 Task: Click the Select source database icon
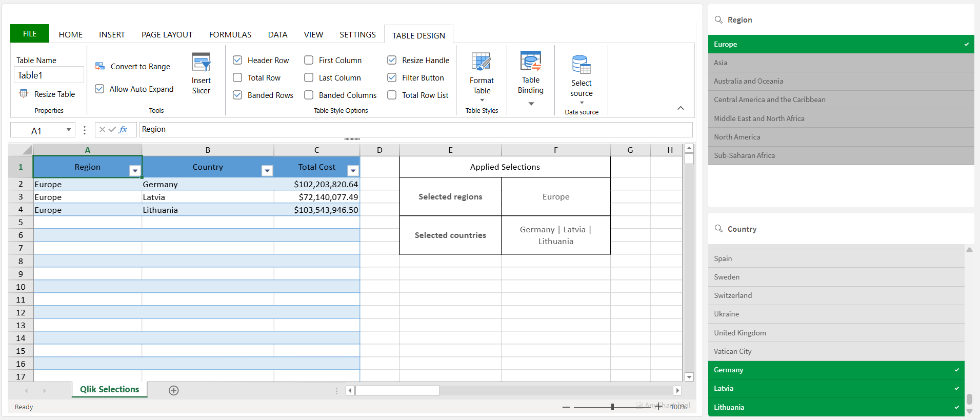(x=581, y=65)
